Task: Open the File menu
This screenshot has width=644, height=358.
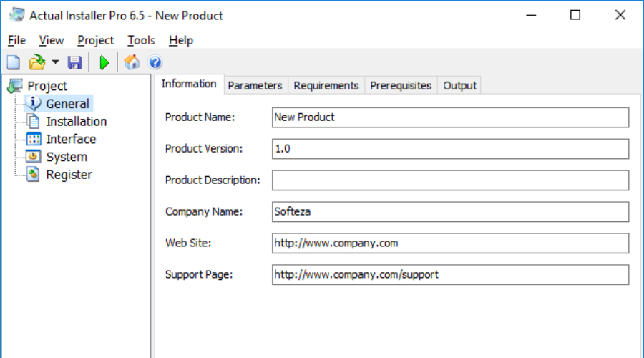Action: 16,40
